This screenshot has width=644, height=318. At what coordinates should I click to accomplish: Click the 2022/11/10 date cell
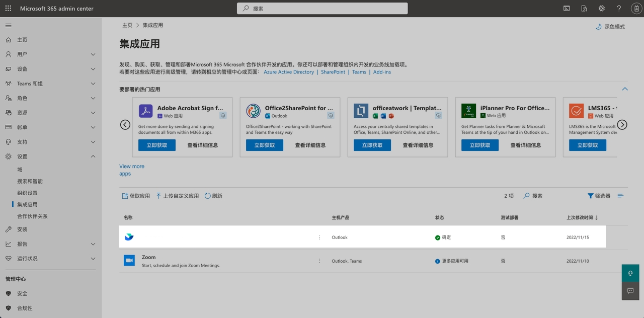(x=578, y=261)
